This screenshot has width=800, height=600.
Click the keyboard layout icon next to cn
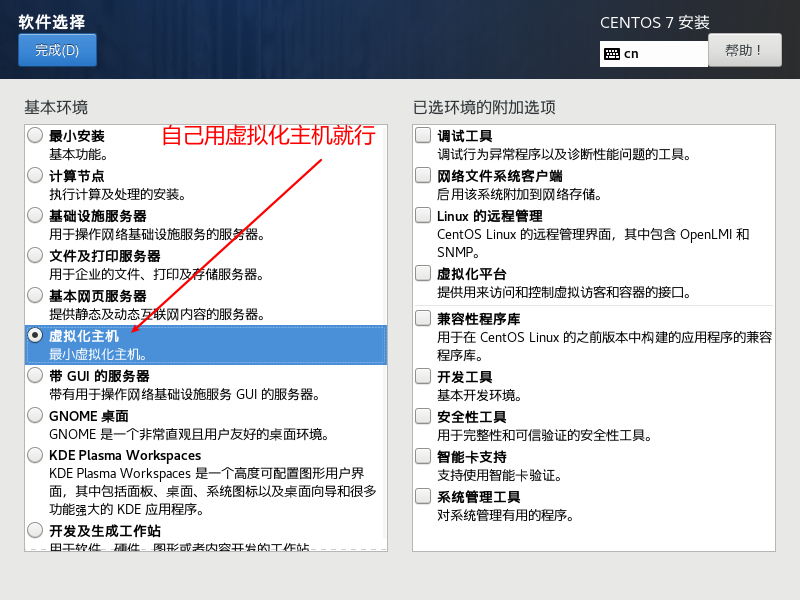611,54
